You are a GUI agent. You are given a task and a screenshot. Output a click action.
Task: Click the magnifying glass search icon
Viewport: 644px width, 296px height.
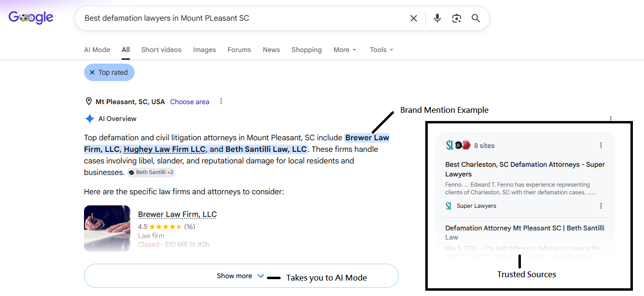pyautogui.click(x=476, y=18)
